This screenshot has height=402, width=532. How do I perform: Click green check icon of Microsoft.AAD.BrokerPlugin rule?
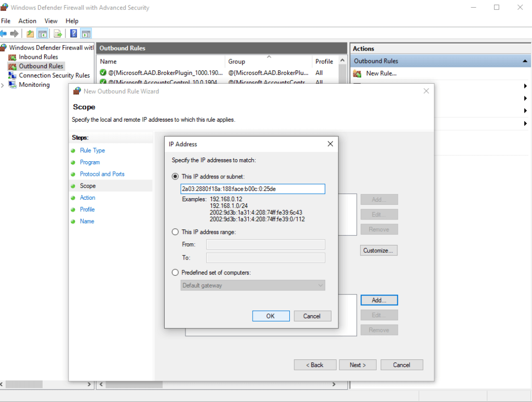(103, 72)
